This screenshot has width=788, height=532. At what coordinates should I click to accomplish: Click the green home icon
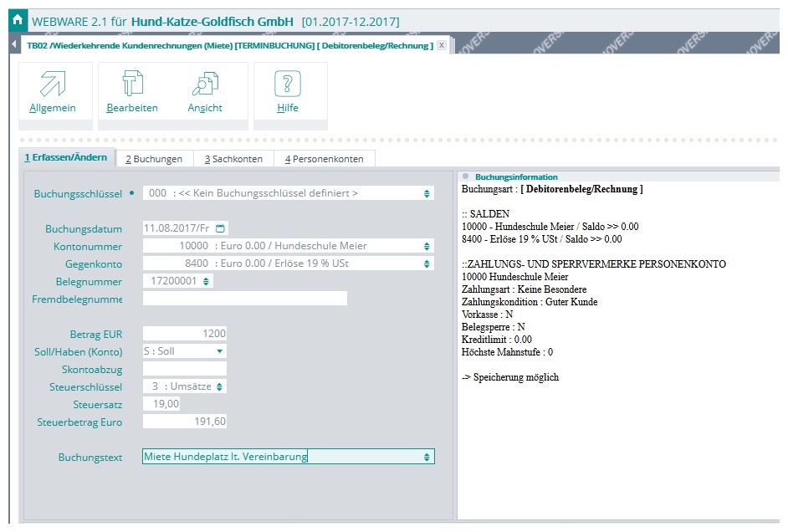17,19
